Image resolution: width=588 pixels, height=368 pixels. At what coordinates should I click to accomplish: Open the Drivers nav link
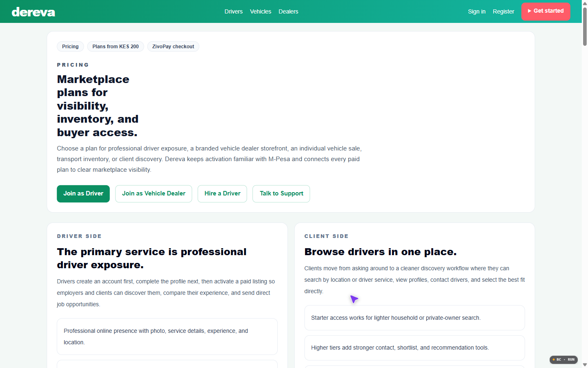[x=234, y=11]
